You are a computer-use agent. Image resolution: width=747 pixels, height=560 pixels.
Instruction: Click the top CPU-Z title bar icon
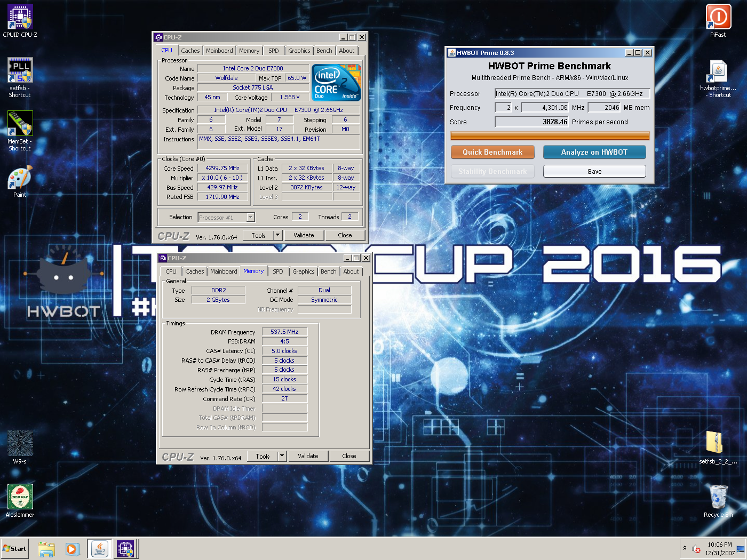coord(158,37)
